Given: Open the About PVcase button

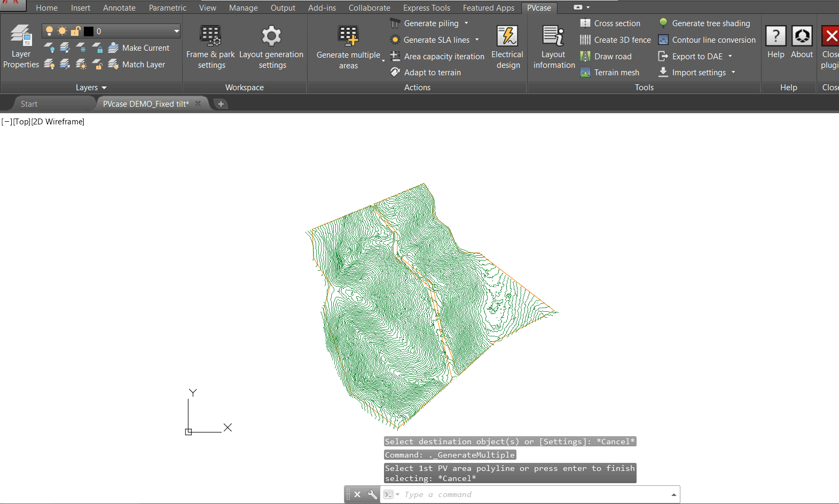Looking at the screenshot, I should (802, 42).
